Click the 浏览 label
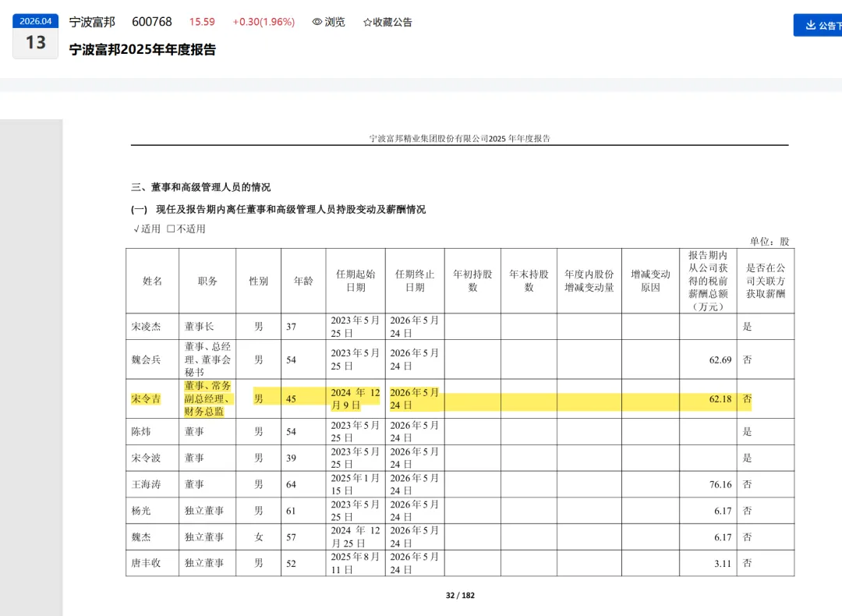The image size is (842, 616). coord(334,22)
